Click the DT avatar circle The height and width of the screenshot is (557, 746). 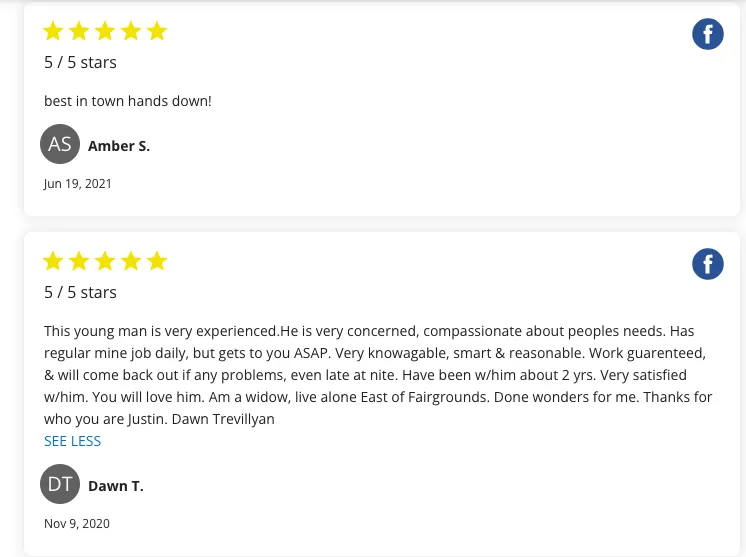[x=60, y=485]
